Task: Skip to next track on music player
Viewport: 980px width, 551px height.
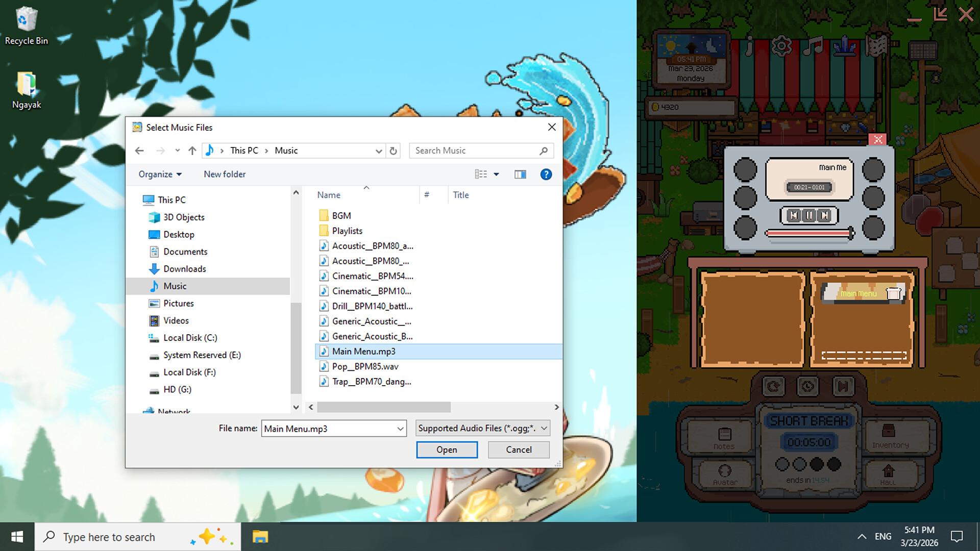Action: tap(824, 215)
